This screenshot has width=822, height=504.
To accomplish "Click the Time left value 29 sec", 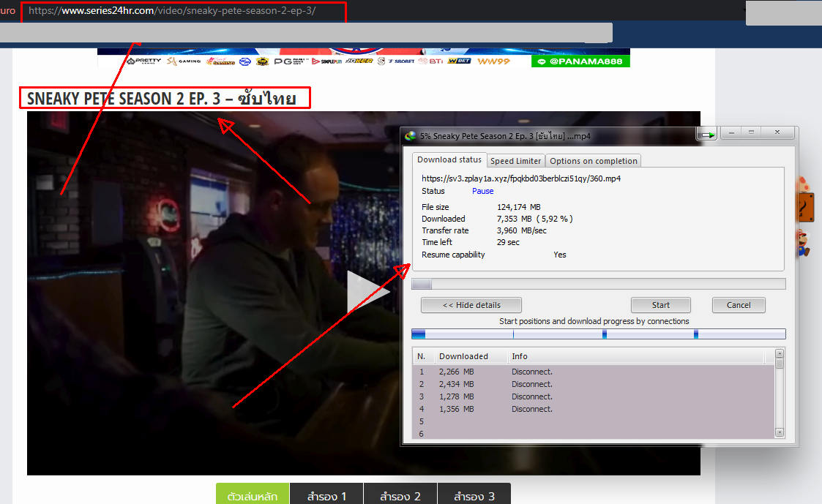I will point(508,242).
